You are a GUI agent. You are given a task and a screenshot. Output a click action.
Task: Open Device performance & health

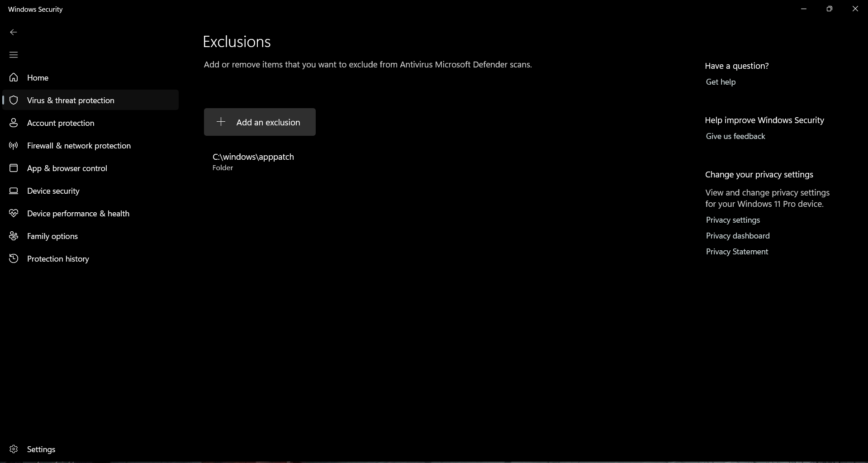[x=90, y=213]
